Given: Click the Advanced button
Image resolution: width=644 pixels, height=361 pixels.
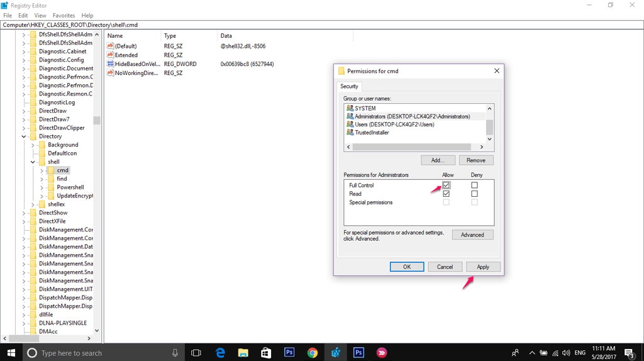Looking at the screenshot, I should [x=472, y=235].
